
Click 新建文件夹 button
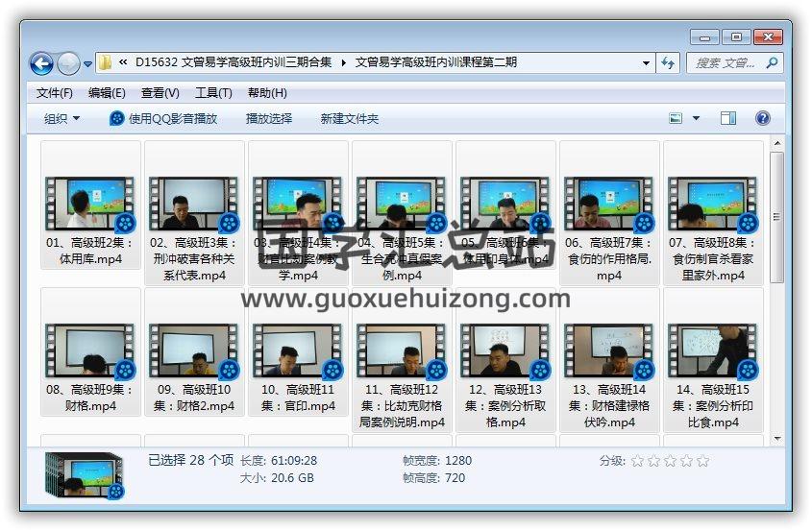(350, 118)
